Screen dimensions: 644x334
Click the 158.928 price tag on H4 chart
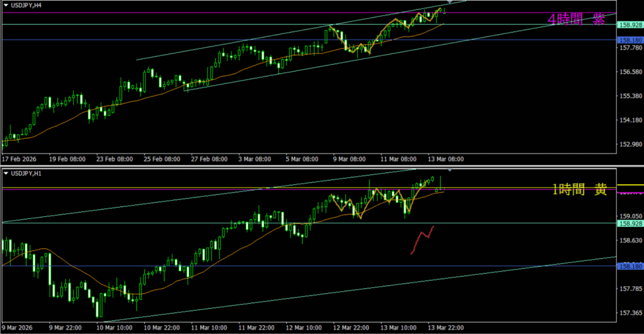tap(630, 25)
